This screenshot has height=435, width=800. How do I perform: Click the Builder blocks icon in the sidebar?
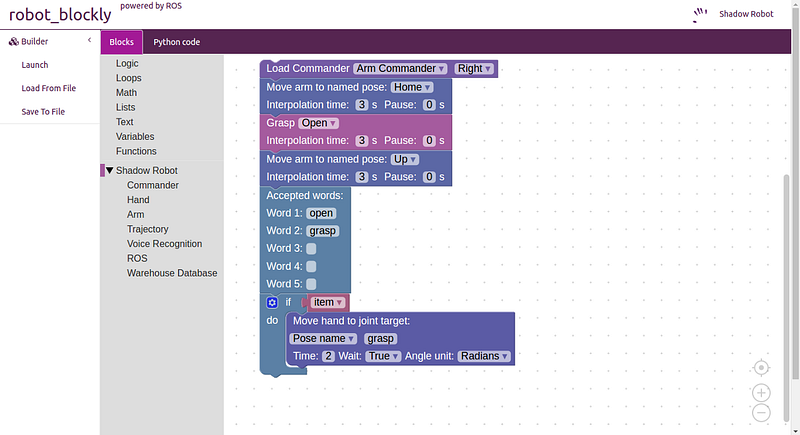click(x=14, y=41)
